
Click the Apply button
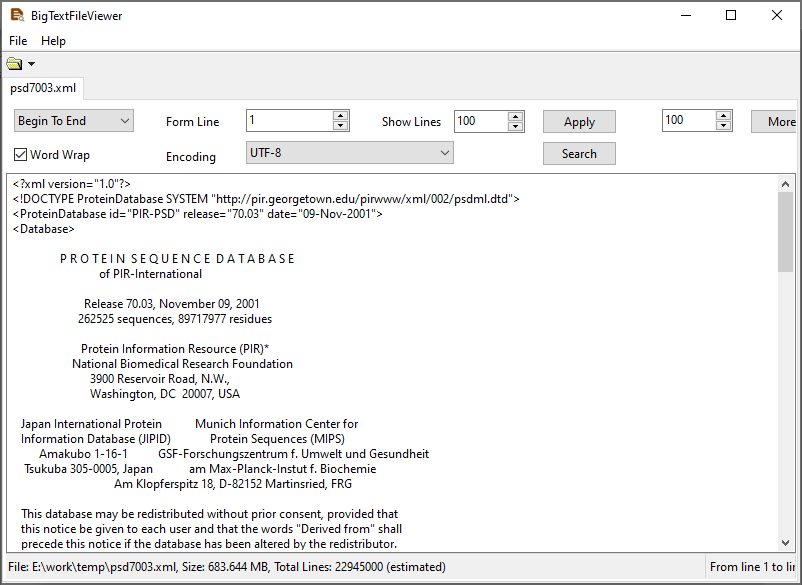(579, 122)
